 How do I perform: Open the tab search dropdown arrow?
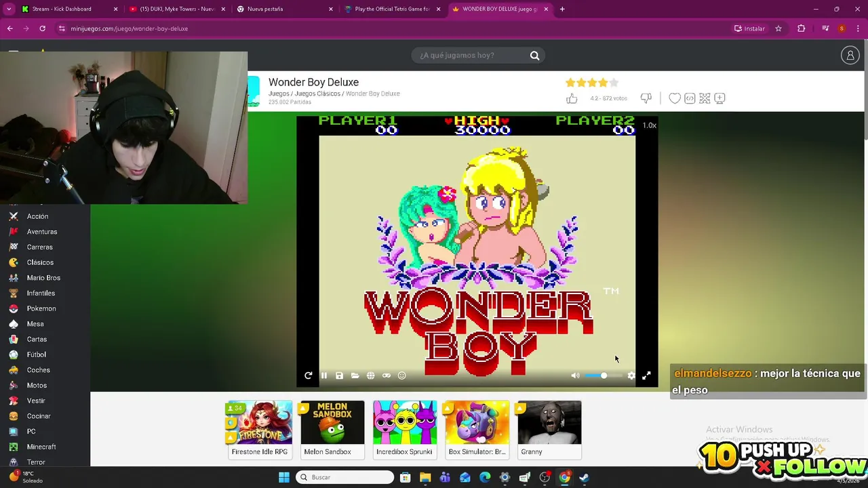(9, 9)
